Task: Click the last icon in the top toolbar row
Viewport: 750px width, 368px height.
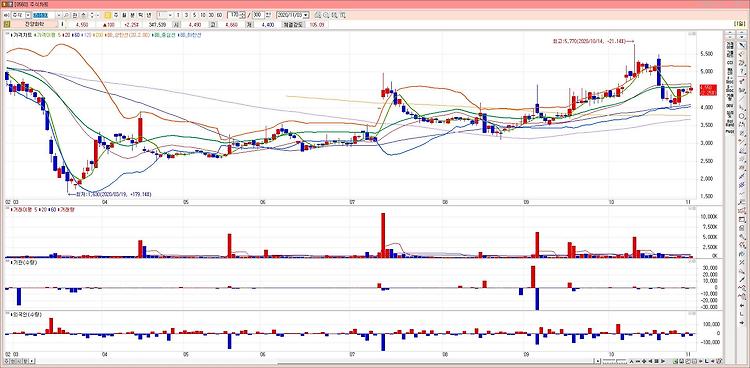Action: click(x=342, y=15)
